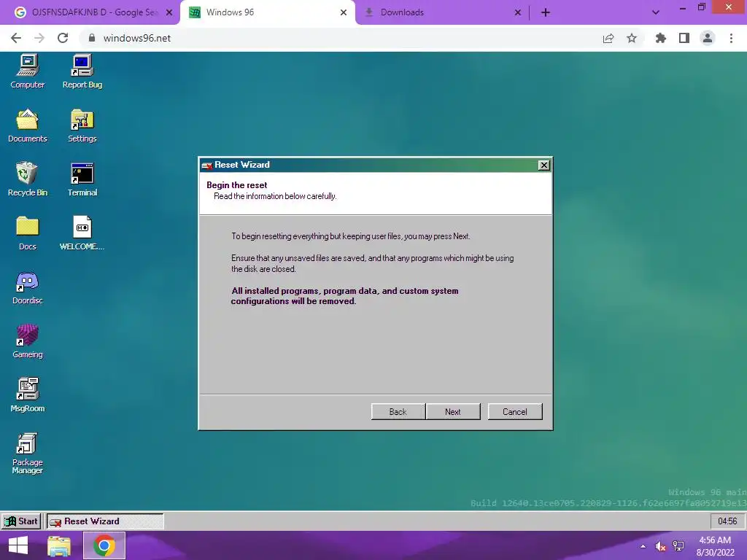Open File Explorer from the host taskbar
The width and height of the screenshot is (747, 560).
point(59,545)
